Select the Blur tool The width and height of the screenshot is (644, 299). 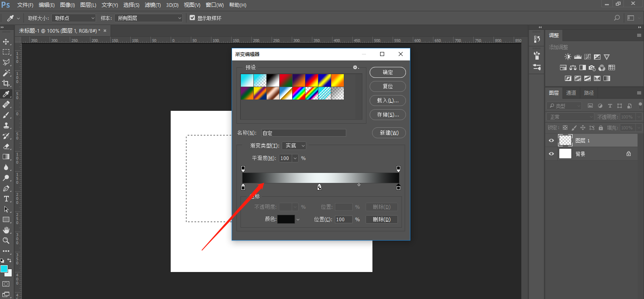[6, 167]
